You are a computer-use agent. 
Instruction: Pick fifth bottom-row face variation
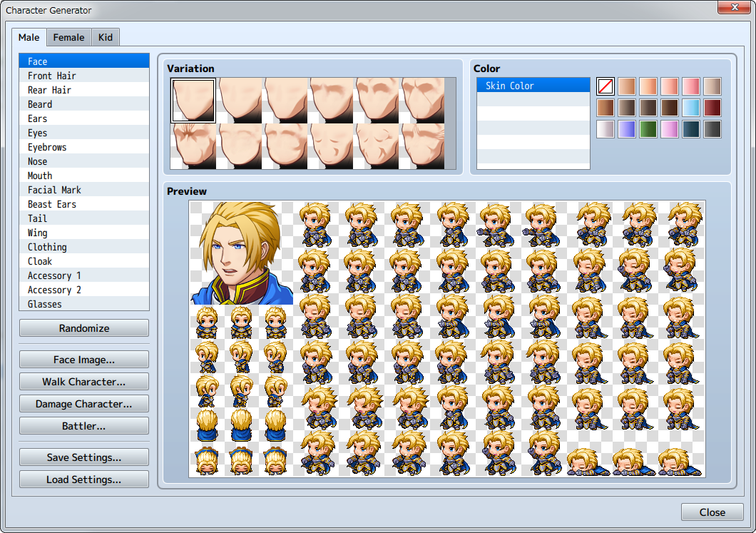pos(376,146)
